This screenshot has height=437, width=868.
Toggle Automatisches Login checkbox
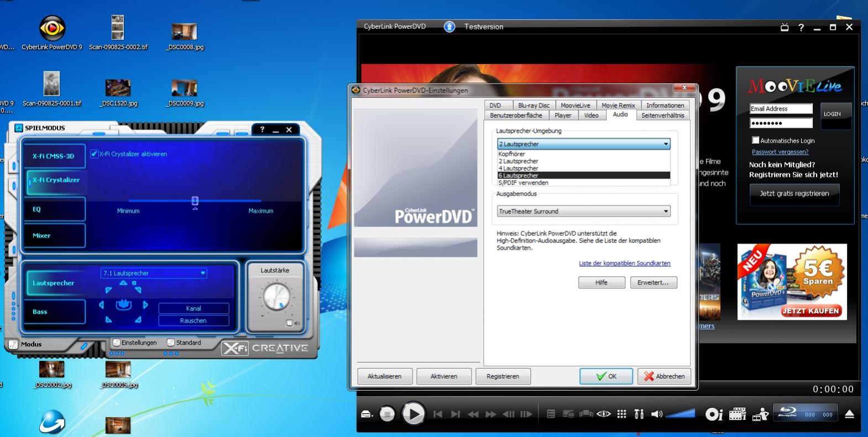755,140
